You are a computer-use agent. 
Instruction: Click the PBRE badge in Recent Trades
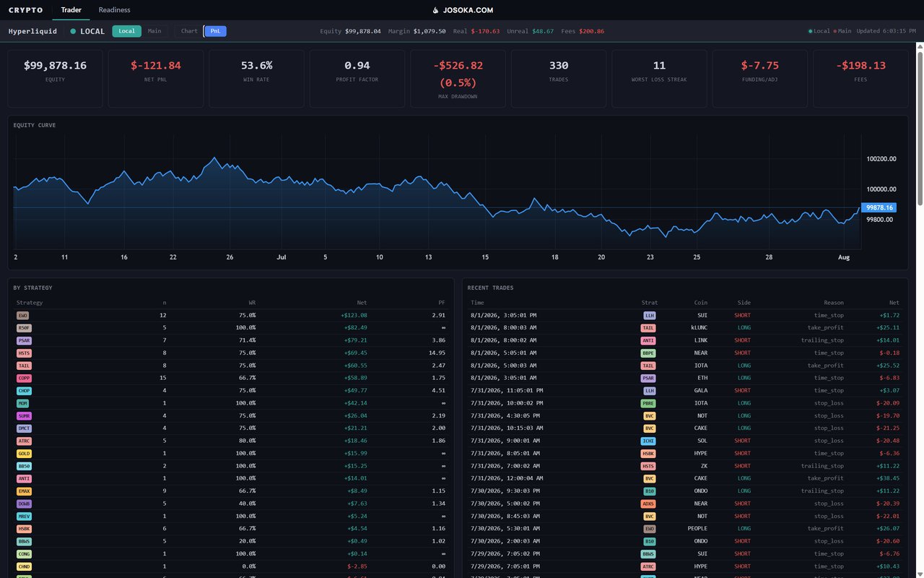[648, 403]
